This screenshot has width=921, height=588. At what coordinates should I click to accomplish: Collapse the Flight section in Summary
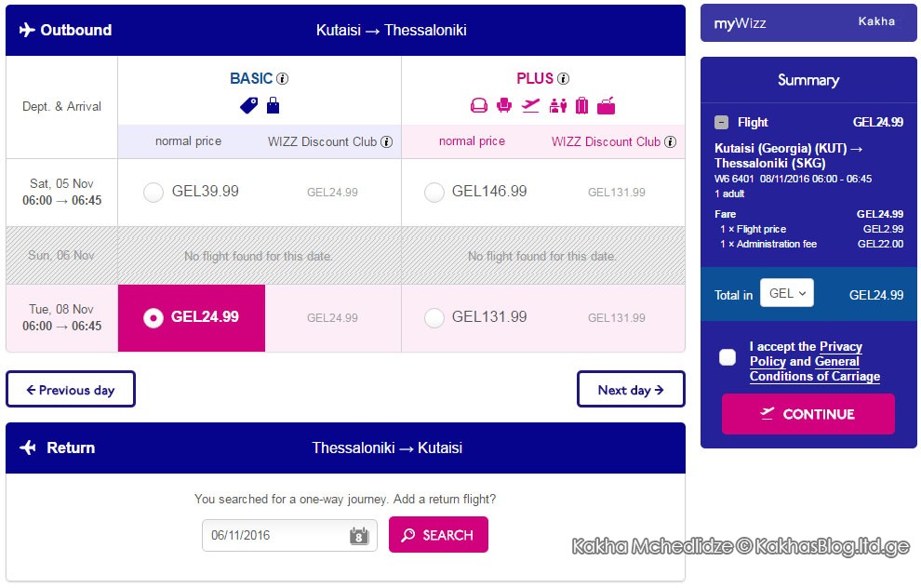point(721,122)
